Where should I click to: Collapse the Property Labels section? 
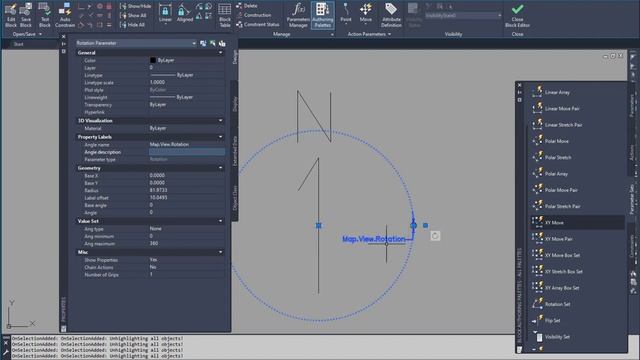(x=220, y=137)
